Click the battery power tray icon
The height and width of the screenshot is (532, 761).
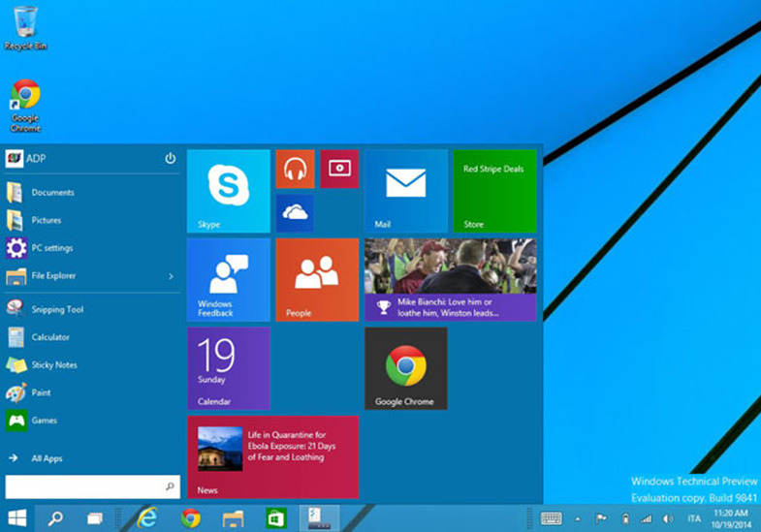pyautogui.click(x=625, y=518)
